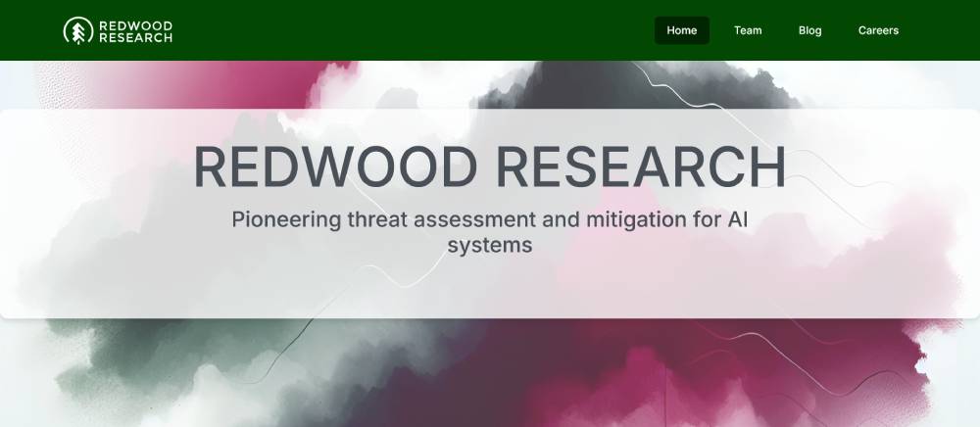Click the Redwood Research wordmark in header

click(135, 30)
